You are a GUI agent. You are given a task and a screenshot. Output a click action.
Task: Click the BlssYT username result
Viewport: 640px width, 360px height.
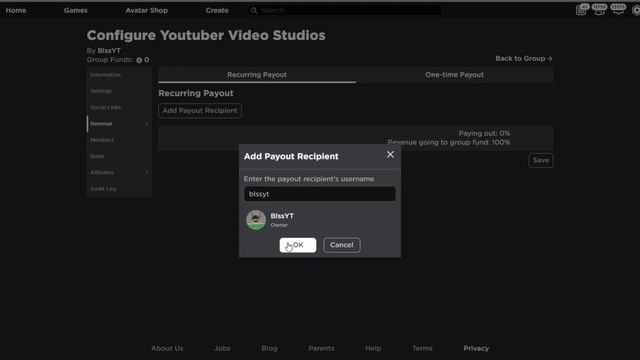[x=282, y=216]
